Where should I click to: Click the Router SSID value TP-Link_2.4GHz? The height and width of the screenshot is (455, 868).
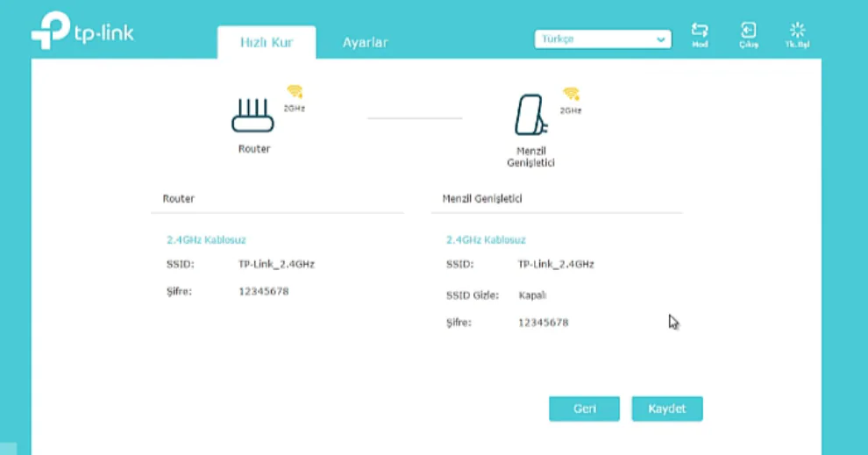276,264
